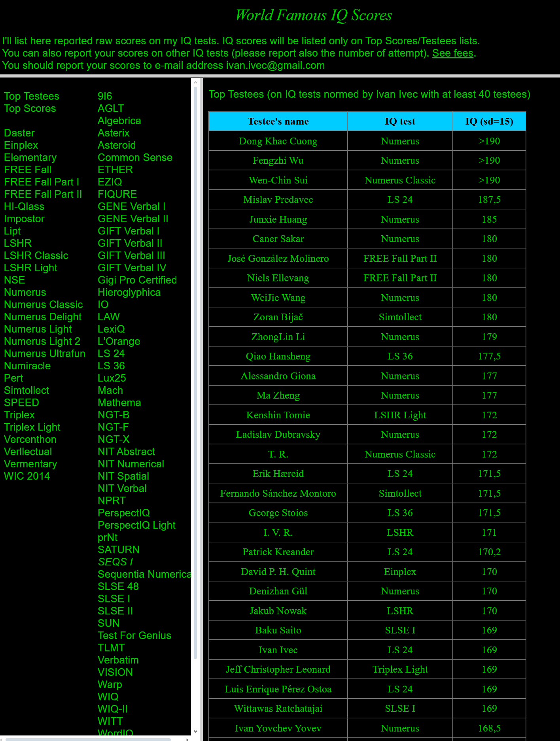Open the Top Scores list
This screenshot has height=741, width=560.
tap(30, 108)
